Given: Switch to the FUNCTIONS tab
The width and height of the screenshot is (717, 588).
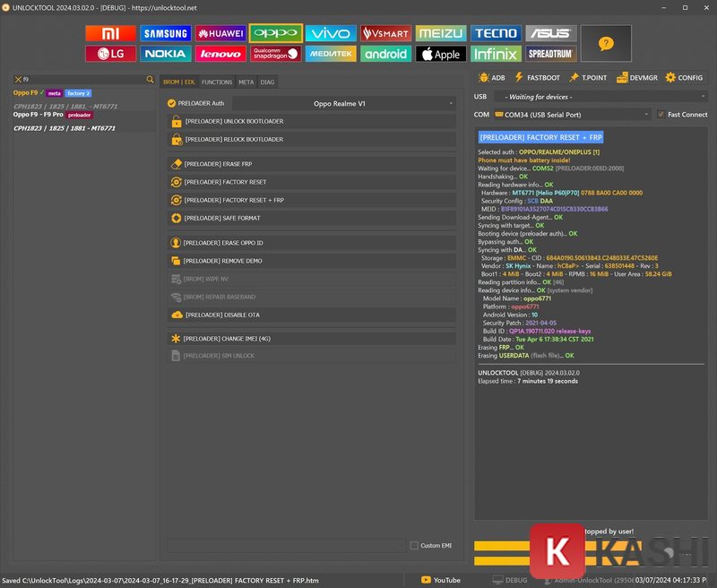Looking at the screenshot, I should point(217,82).
